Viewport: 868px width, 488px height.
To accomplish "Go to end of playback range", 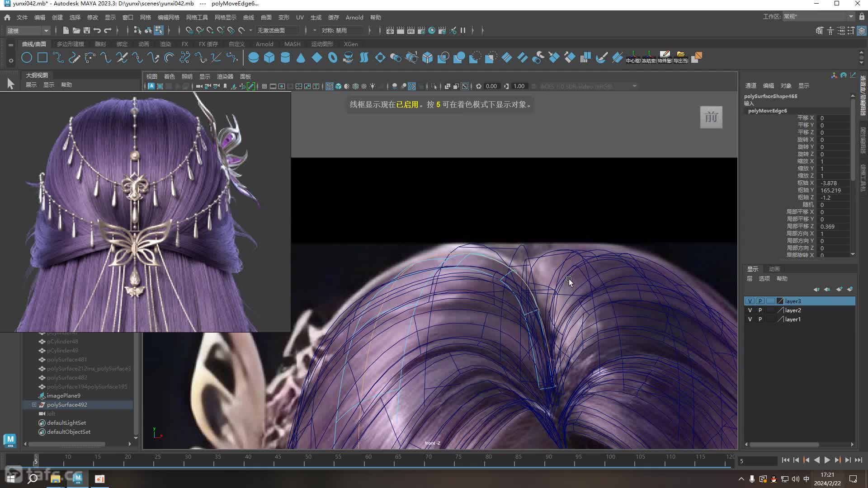I will pos(858,460).
